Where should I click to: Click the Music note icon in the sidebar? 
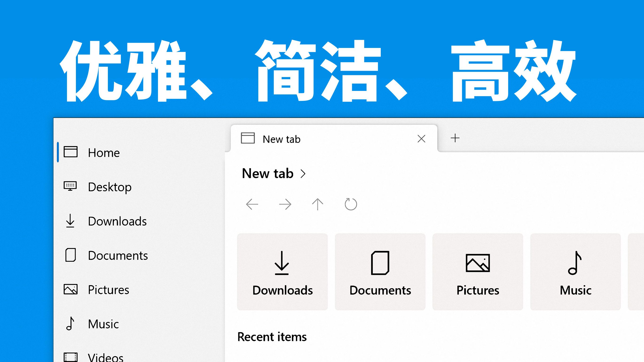(x=71, y=323)
